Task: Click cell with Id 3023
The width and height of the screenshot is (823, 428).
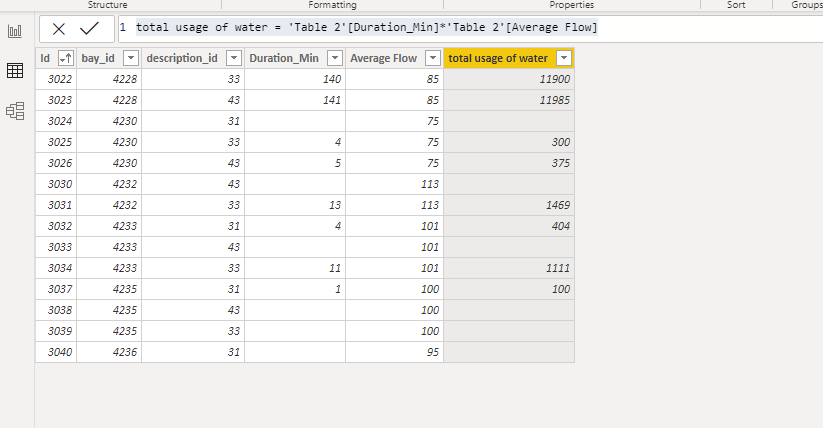Action: [x=56, y=100]
